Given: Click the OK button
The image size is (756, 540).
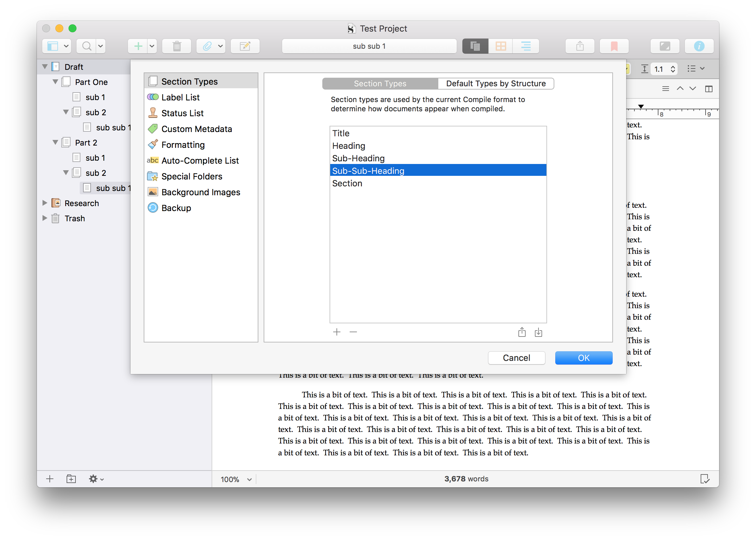Looking at the screenshot, I should tap(583, 358).
